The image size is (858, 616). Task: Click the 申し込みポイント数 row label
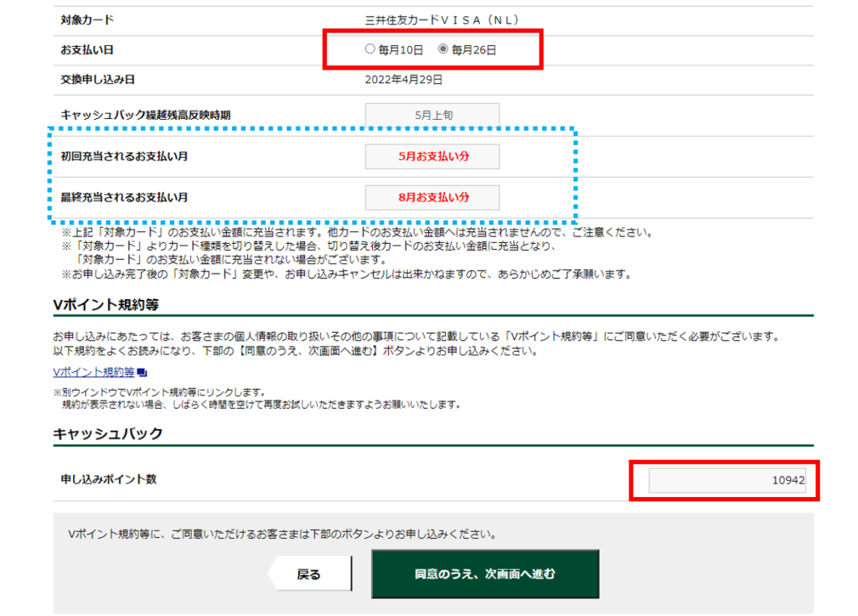point(108,479)
